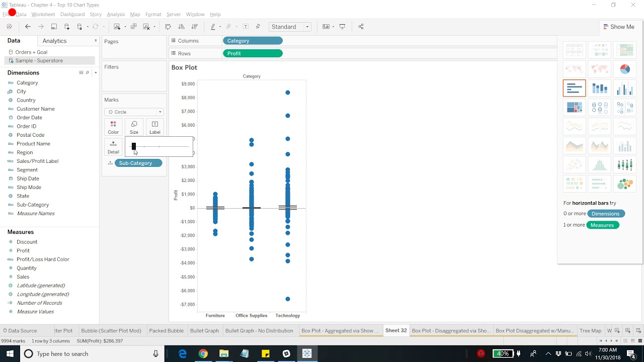Click the Save icon in toolbar
The width and height of the screenshot is (644, 362).
[x=54, y=27]
